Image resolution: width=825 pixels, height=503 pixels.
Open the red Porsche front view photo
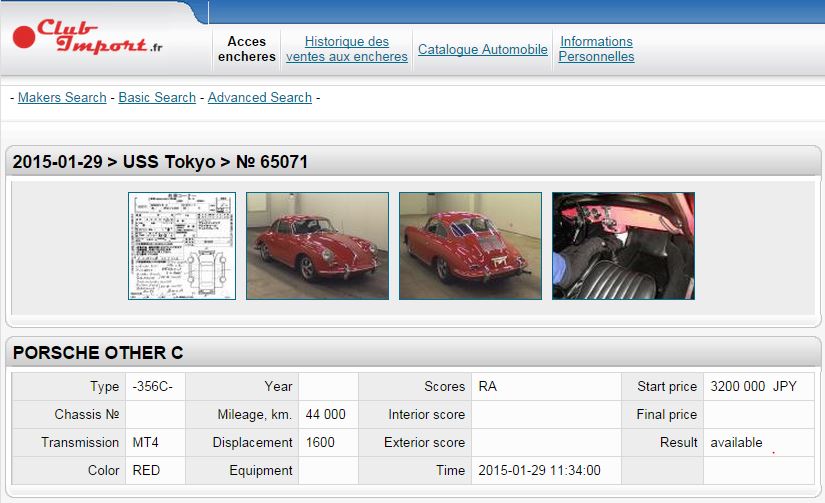318,246
